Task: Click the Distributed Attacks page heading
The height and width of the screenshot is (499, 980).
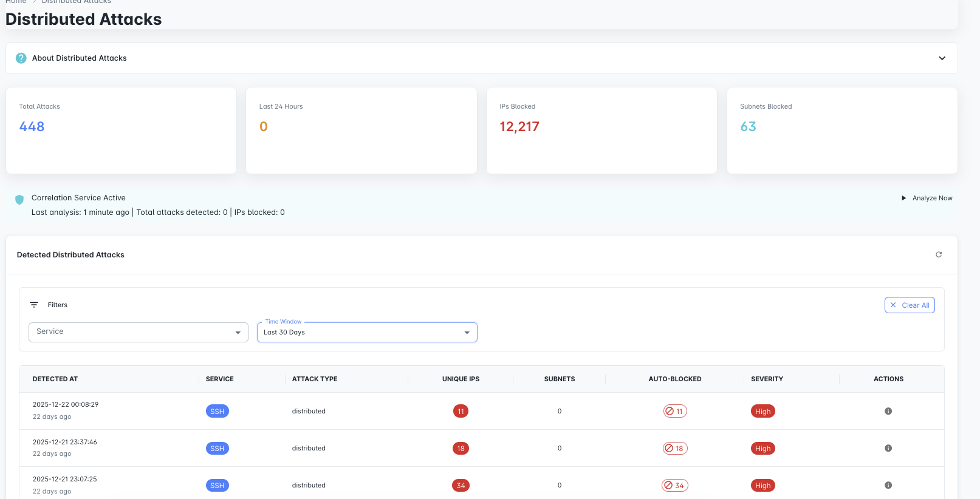Action: click(84, 19)
